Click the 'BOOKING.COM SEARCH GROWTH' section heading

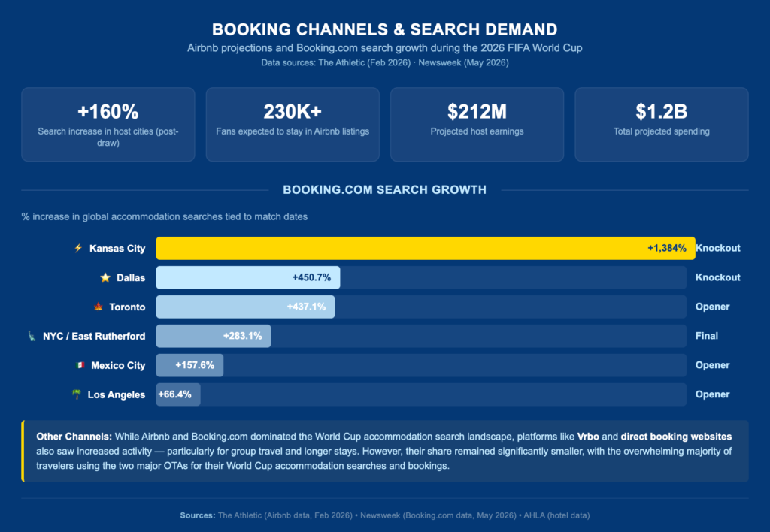click(385, 190)
